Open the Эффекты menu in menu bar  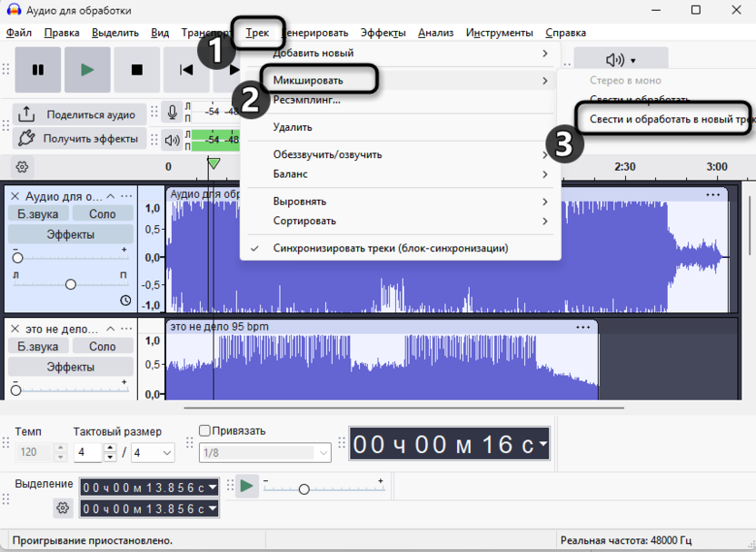(x=383, y=33)
